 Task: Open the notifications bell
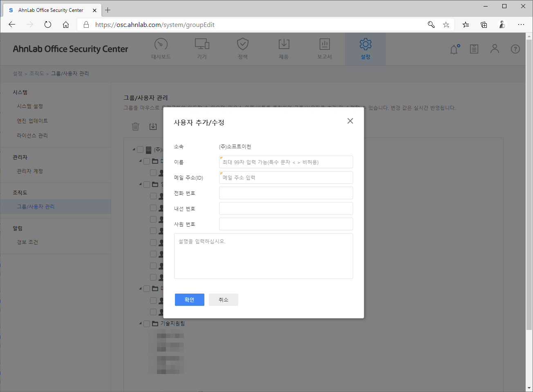coord(455,49)
